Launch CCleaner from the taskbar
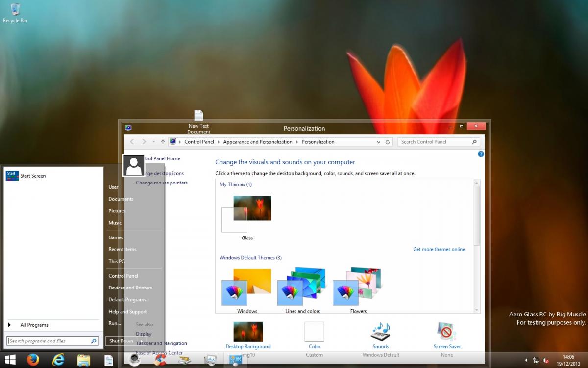Viewport: 588px width, 368px height. (159, 360)
